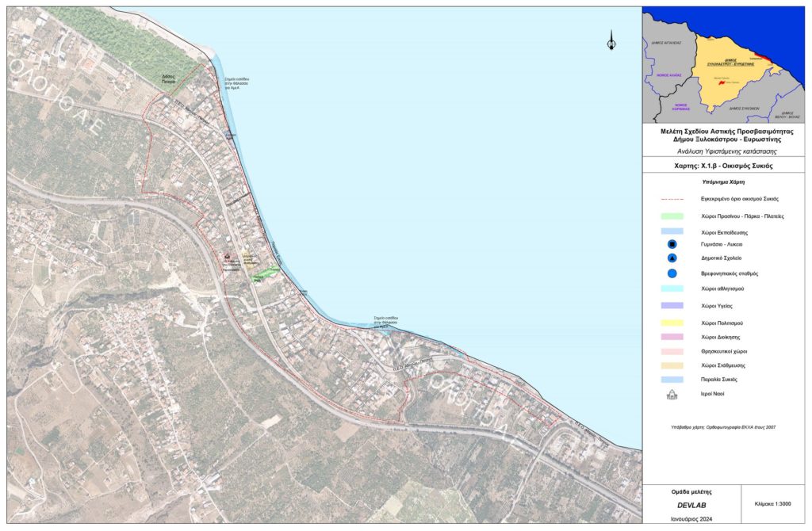The image size is (812, 531).
Task: Select the Χώροι Στάθμευσης tan legend swatch
Action: point(672,365)
